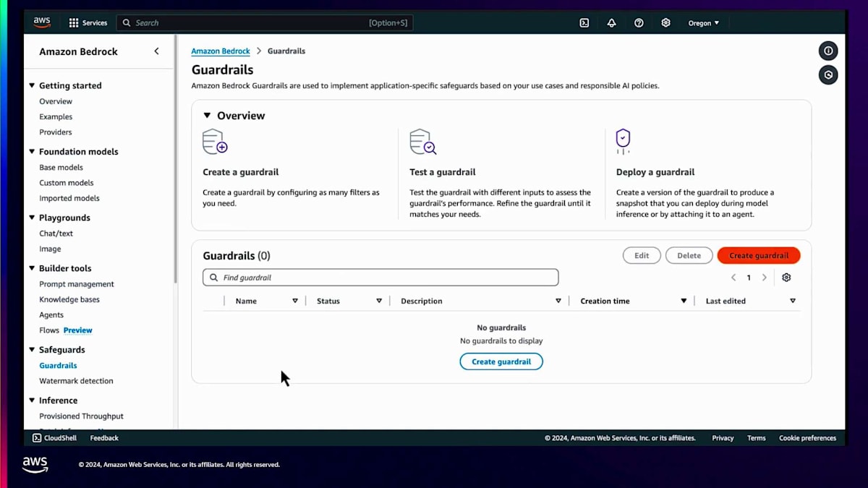Open Examples in sidebar

click(x=56, y=117)
